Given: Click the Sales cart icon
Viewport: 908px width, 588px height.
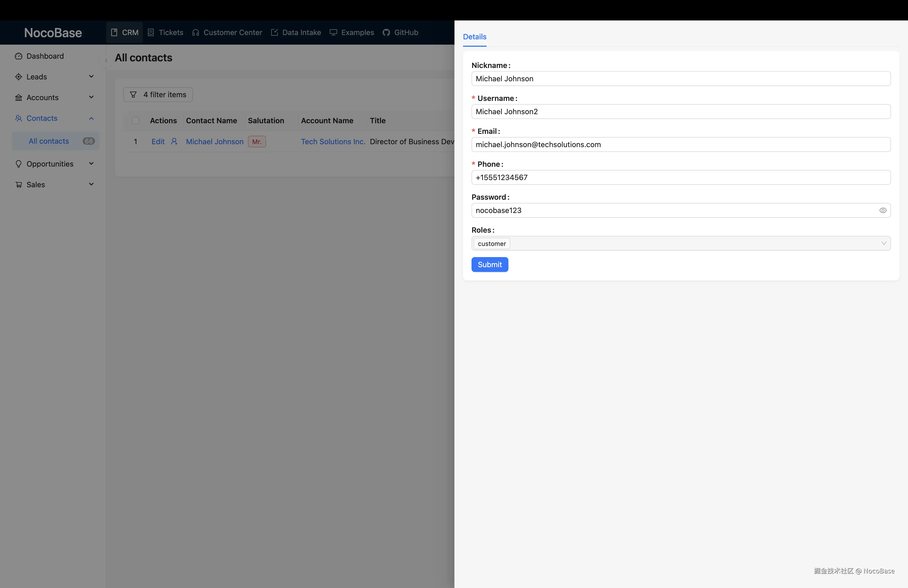Looking at the screenshot, I should pos(19,184).
